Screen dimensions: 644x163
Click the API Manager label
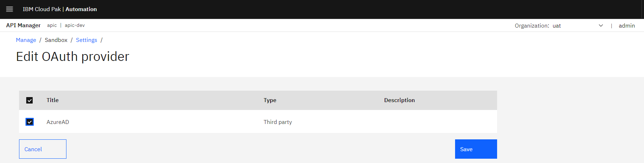[23, 25]
